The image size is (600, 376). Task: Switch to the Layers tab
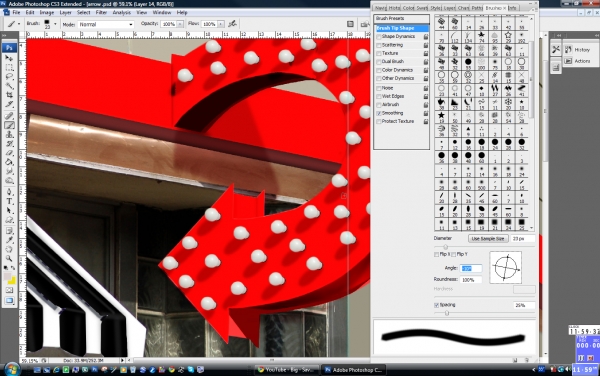coord(449,8)
